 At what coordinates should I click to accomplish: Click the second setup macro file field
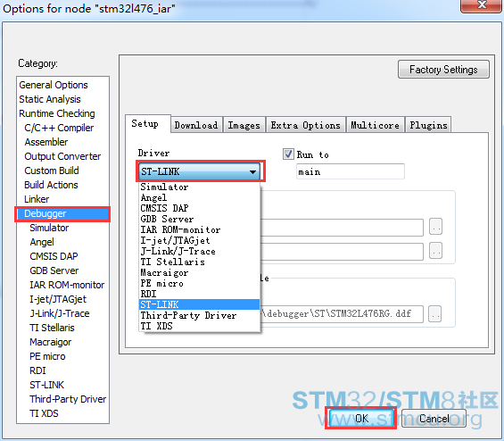click(x=342, y=251)
